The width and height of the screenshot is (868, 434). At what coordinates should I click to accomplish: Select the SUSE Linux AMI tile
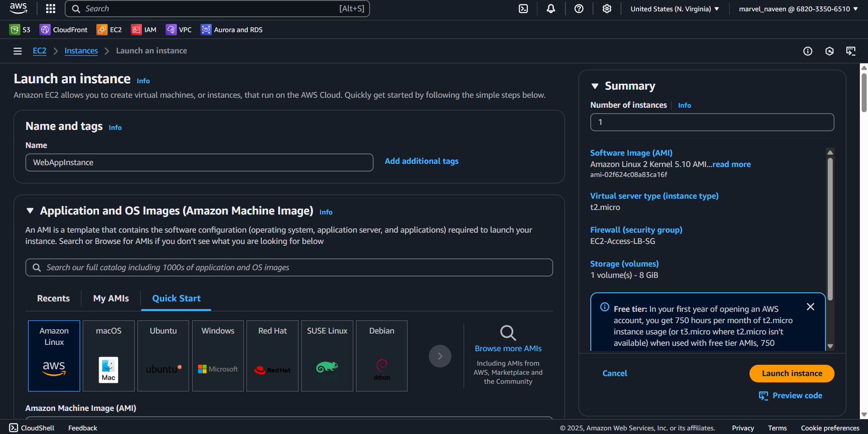(327, 356)
